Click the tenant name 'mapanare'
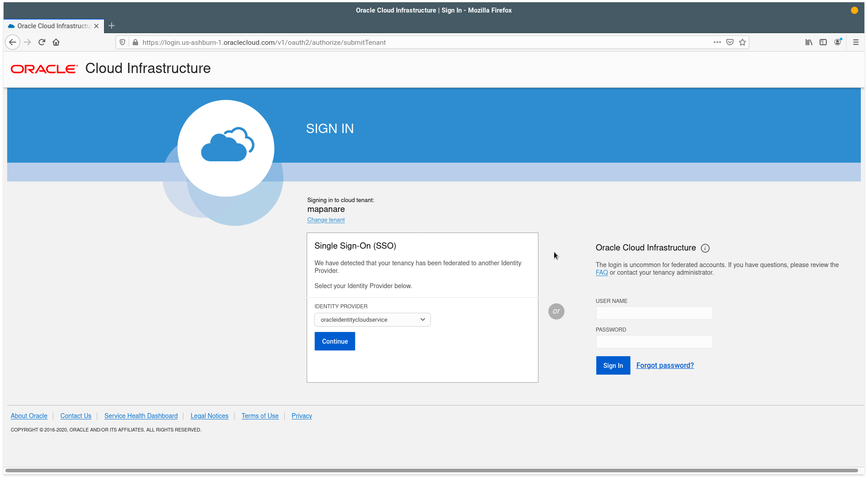The width and height of the screenshot is (868, 479). [326, 209]
